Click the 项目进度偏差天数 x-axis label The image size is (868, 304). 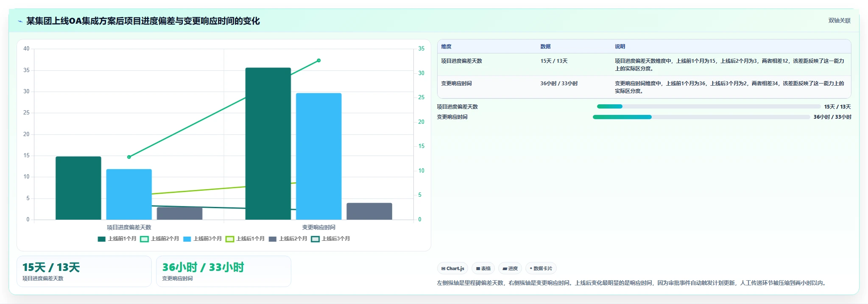pos(129,228)
